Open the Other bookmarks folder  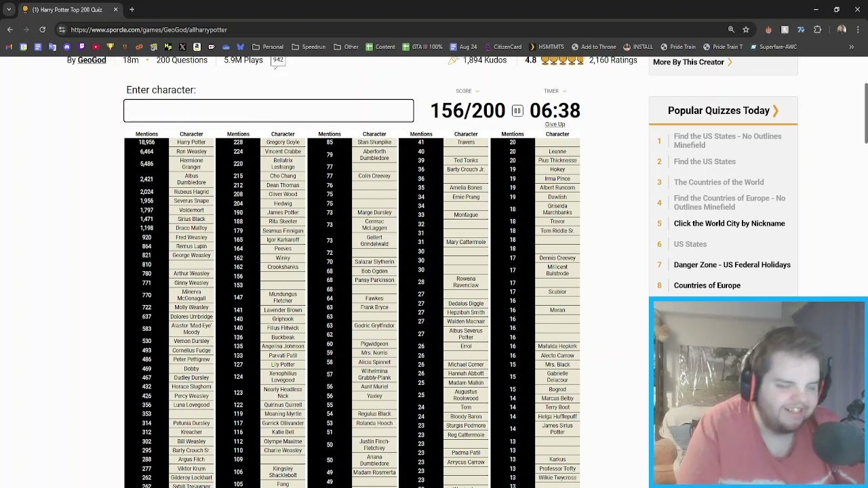click(x=346, y=47)
